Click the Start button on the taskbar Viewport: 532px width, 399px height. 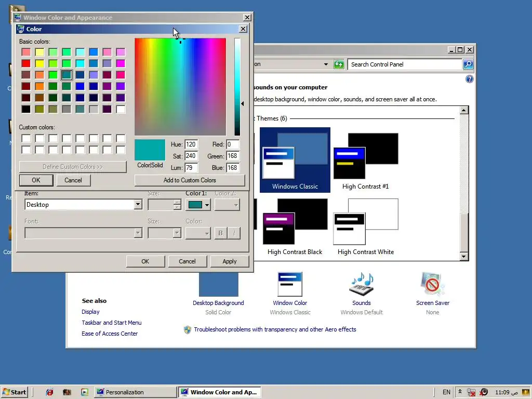[15, 392]
